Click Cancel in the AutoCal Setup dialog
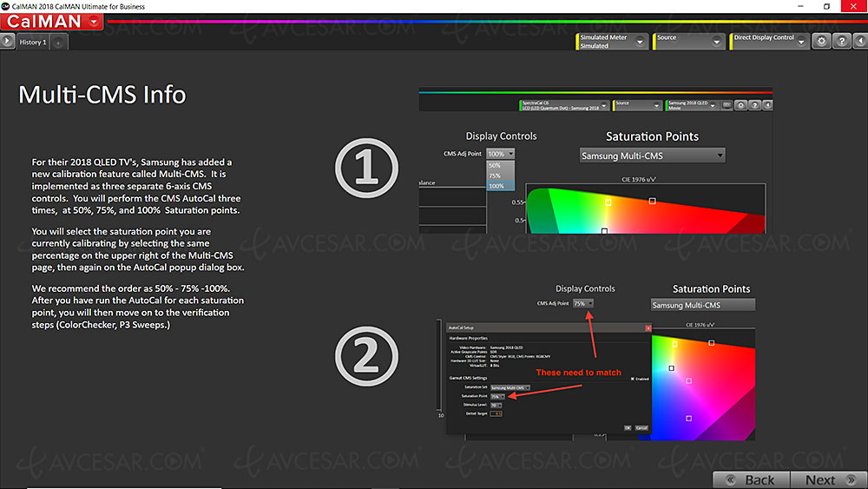This screenshot has width=868, height=489. pos(641,428)
